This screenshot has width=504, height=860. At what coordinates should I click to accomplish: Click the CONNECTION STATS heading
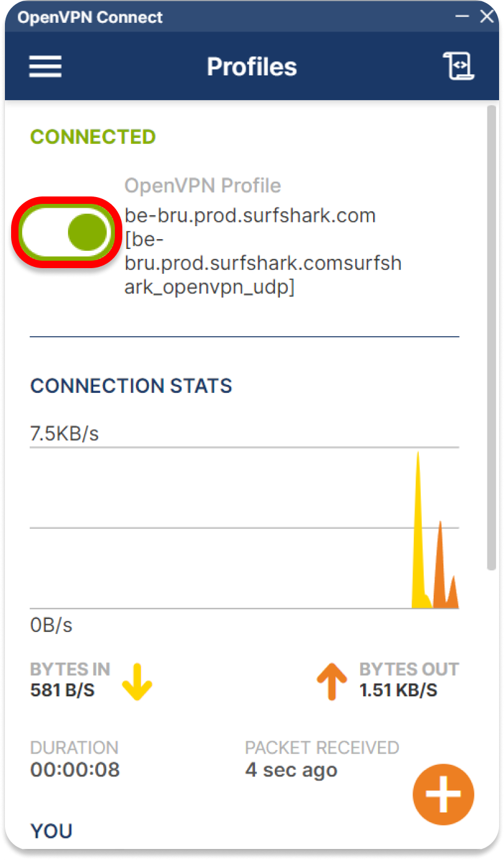coord(131,386)
